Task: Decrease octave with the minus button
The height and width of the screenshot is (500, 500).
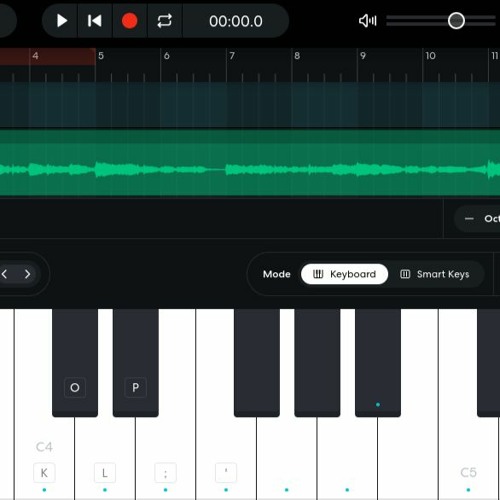Action: point(469,219)
